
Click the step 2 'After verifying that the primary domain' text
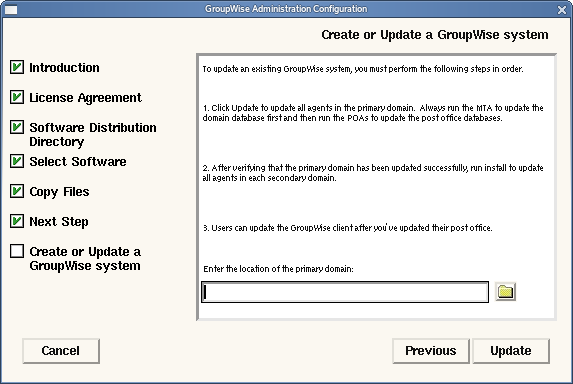pos(373,173)
